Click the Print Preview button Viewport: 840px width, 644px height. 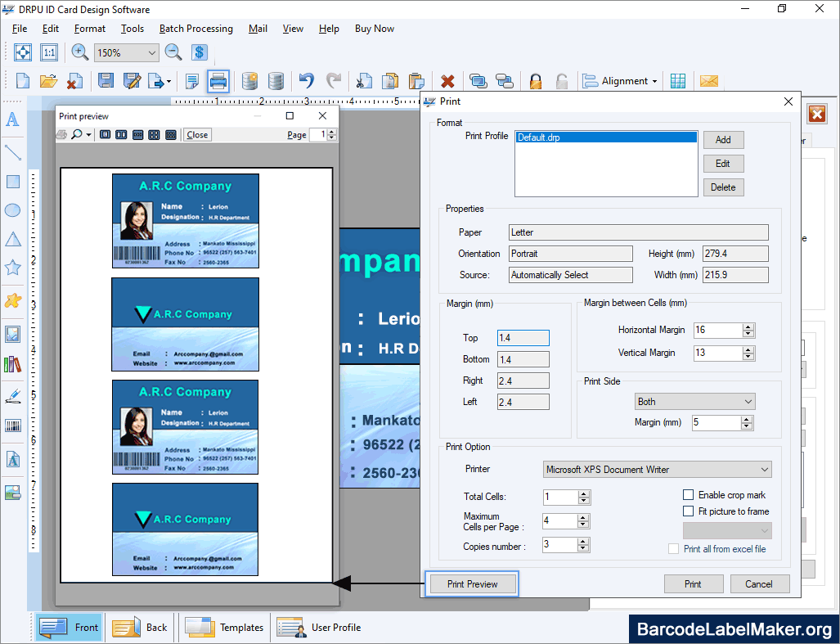[472, 584]
